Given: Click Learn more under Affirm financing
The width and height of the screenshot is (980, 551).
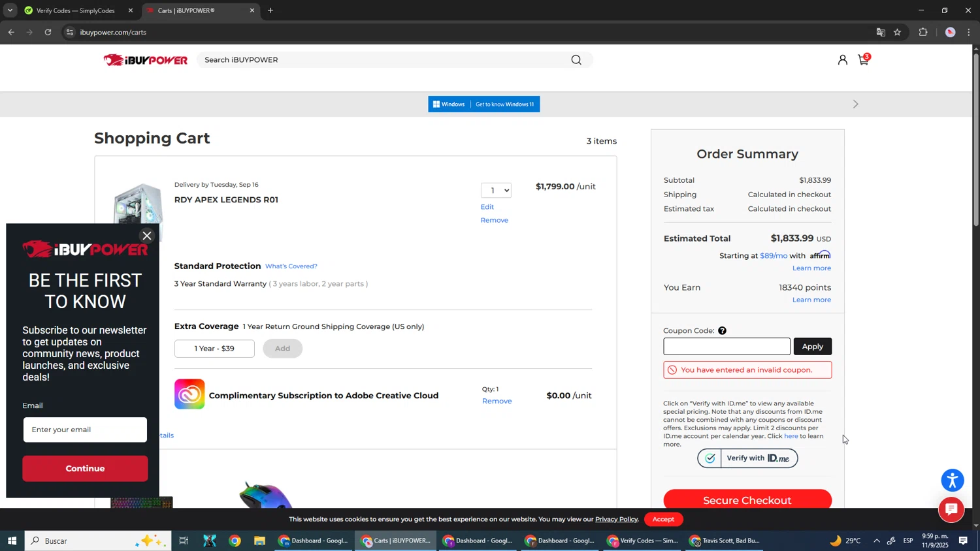Looking at the screenshot, I should 812,268.
